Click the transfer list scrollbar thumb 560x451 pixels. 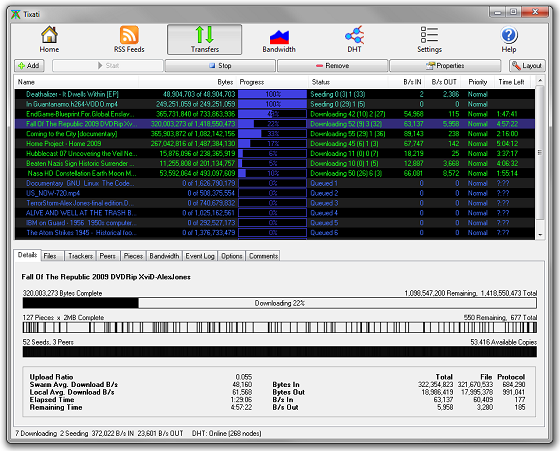click(540, 152)
